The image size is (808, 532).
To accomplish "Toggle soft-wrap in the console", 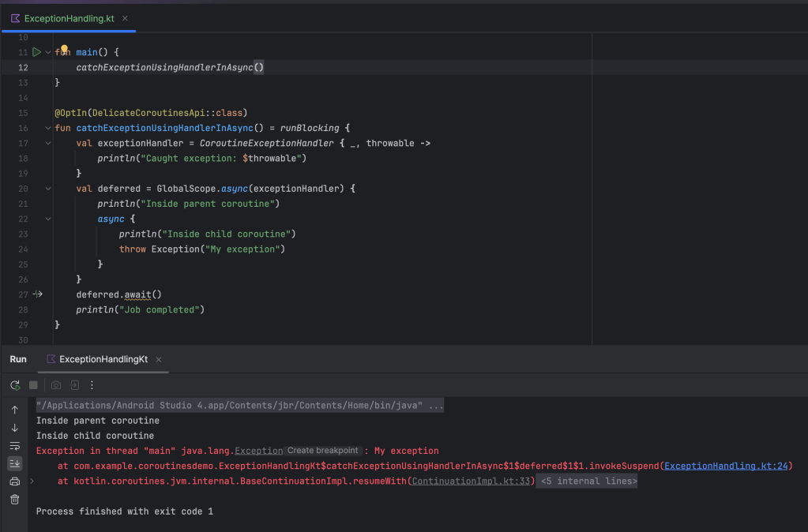I will pos(15,446).
